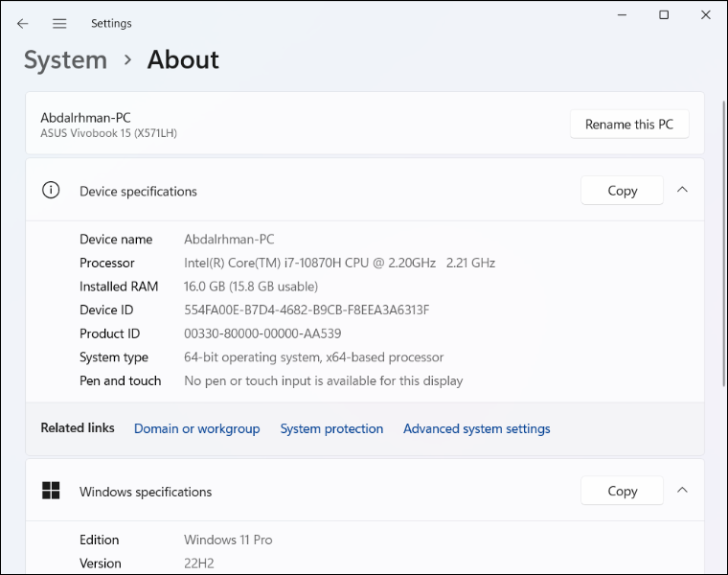Click the Device name label
The width and height of the screenshot is (728, 575).
pos(116,240)
